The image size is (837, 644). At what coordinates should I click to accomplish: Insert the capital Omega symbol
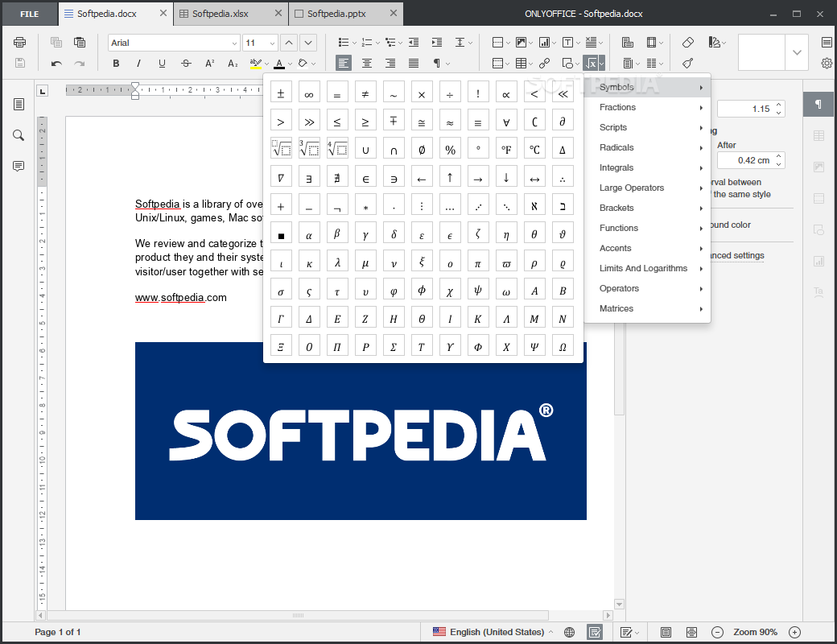(x=562, y=347)
